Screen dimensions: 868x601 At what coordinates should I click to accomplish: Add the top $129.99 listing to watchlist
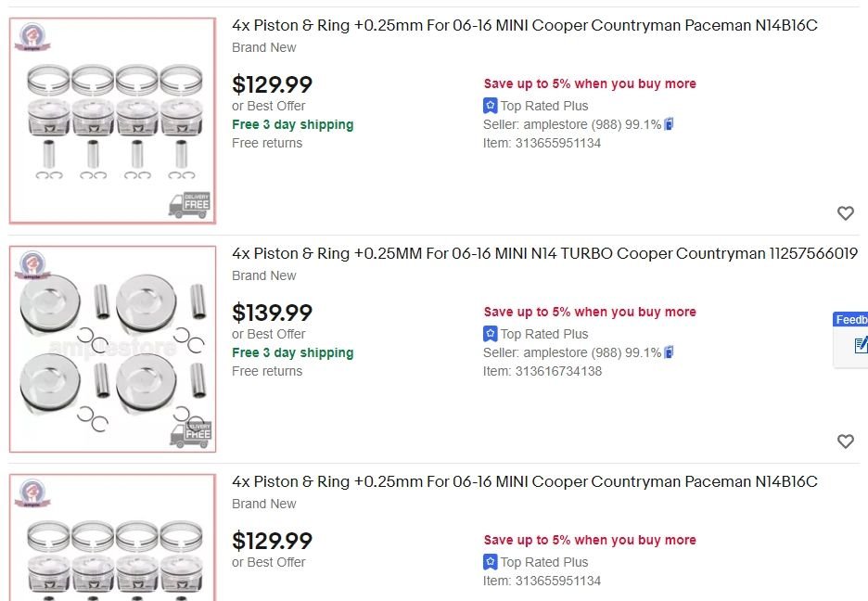pos(845,213)
